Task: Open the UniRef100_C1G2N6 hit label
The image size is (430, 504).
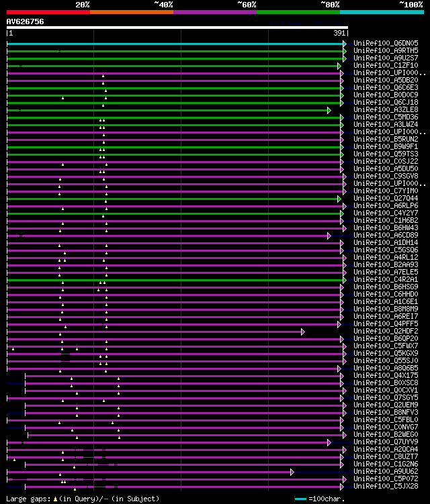Action: [386, 464]
